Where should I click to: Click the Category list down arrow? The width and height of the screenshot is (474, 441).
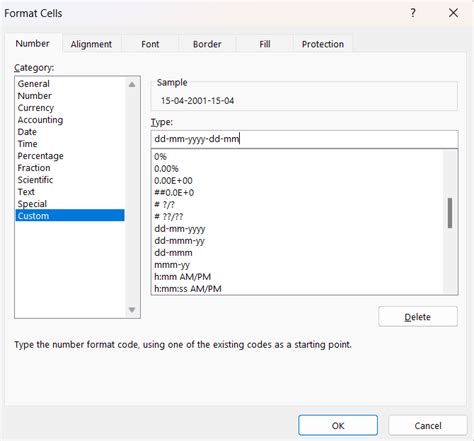132,310
